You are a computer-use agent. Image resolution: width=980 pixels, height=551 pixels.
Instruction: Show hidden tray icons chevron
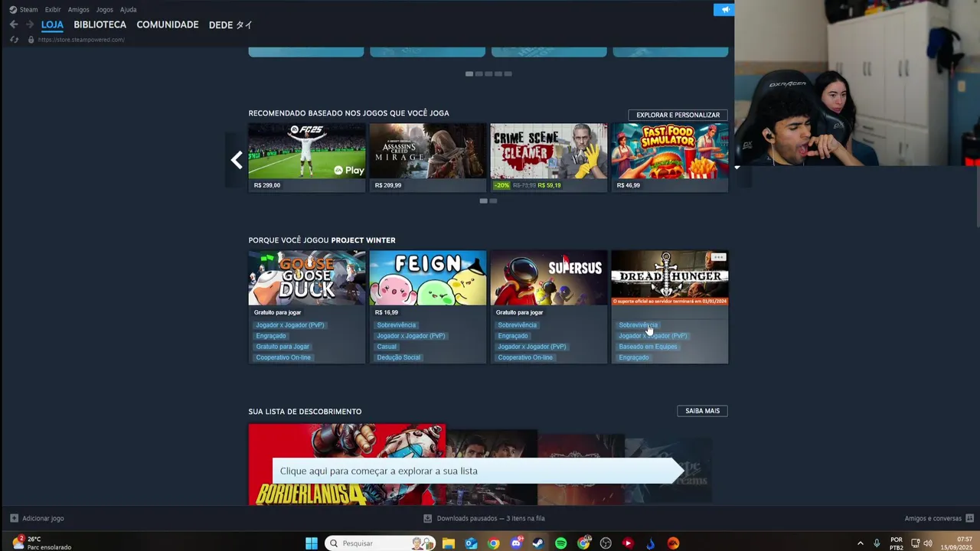(x=860, y=543)
